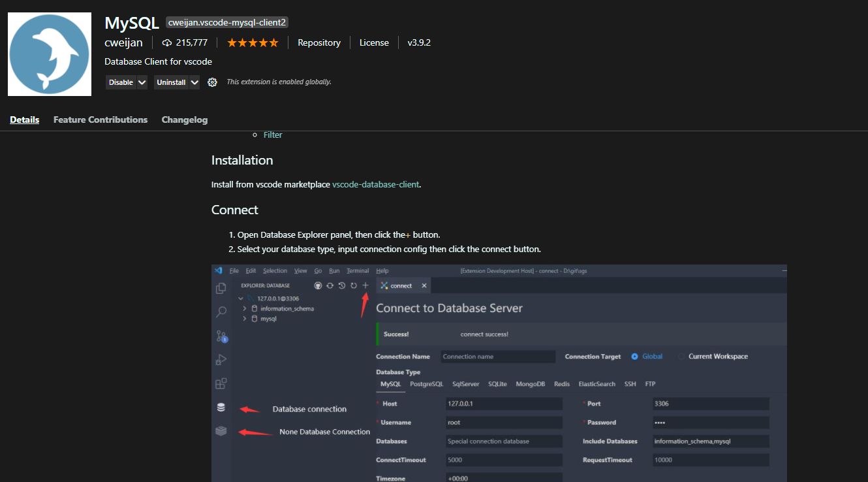Choose the MongoDB database type tab

[530, 384]
